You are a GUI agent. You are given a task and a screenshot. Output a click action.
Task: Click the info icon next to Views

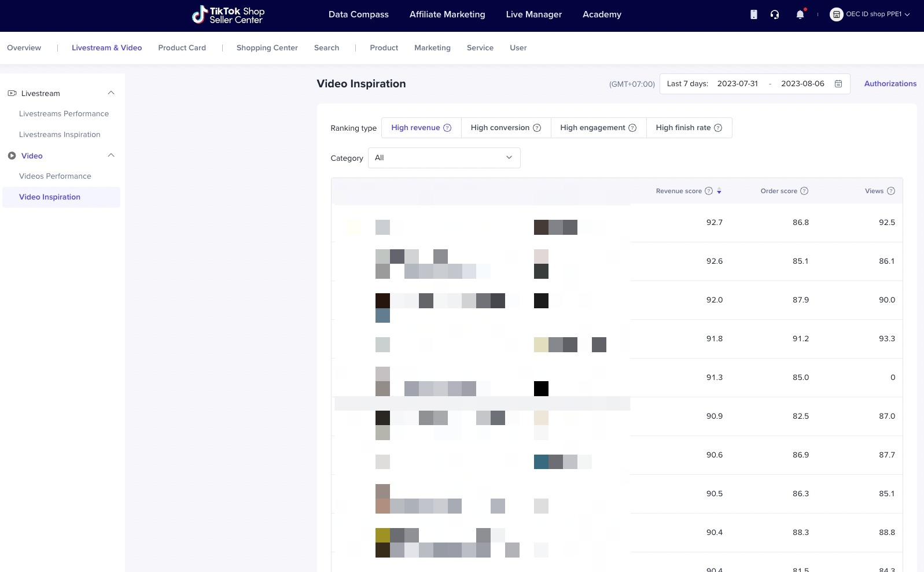pos(890,191)
